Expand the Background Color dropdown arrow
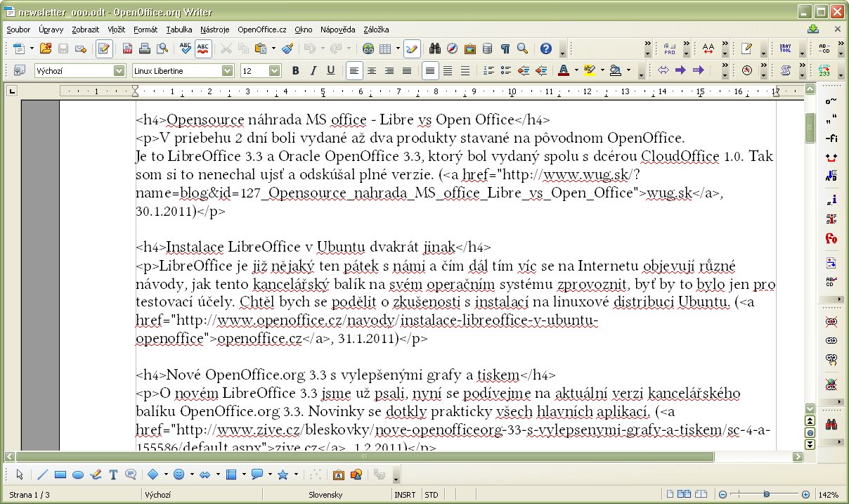Screen dimensions: 849x504 628,70
